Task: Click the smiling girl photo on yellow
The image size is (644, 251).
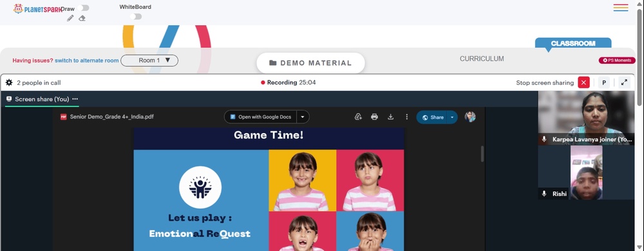Action: (303, 180)
